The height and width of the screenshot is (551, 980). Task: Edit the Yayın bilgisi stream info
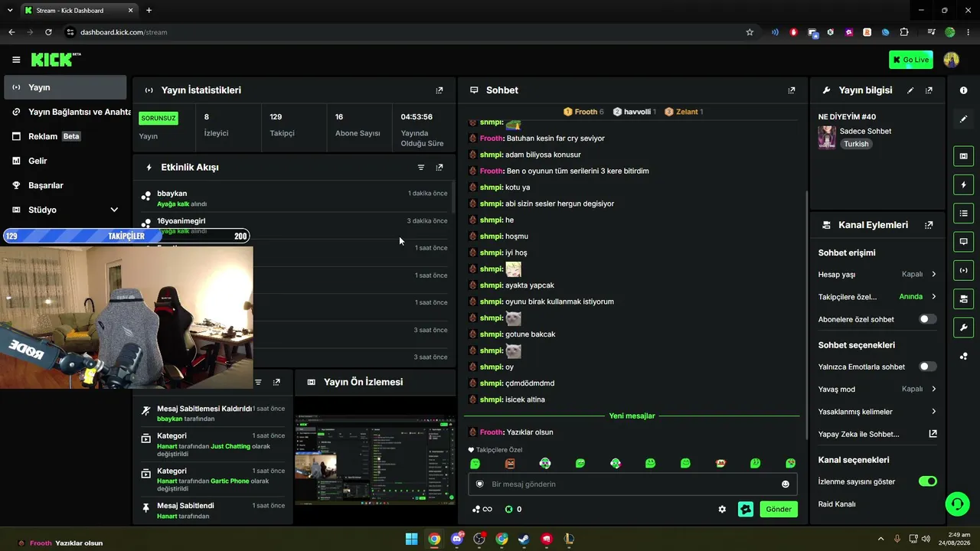[910, 90]
